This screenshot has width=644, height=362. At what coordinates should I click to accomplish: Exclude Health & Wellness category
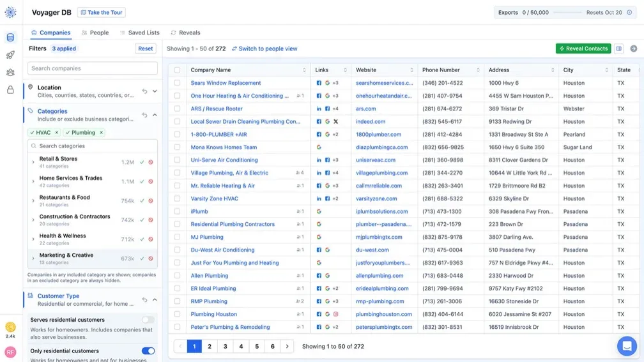[151, 239]
